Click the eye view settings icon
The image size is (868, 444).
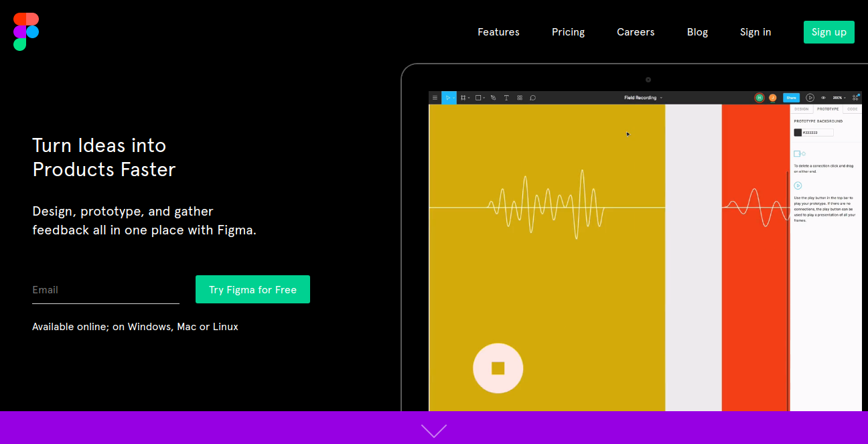pos(823,98)
